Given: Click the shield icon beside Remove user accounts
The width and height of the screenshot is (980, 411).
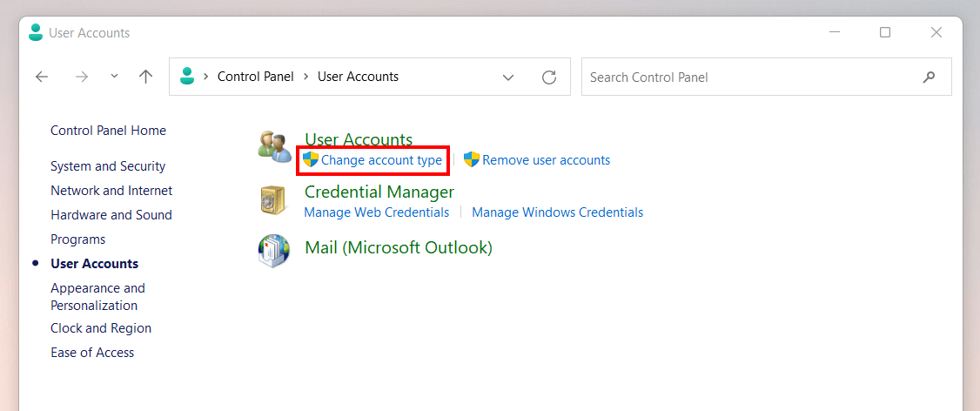Looking at the screenshot, I should click(471, 159).
